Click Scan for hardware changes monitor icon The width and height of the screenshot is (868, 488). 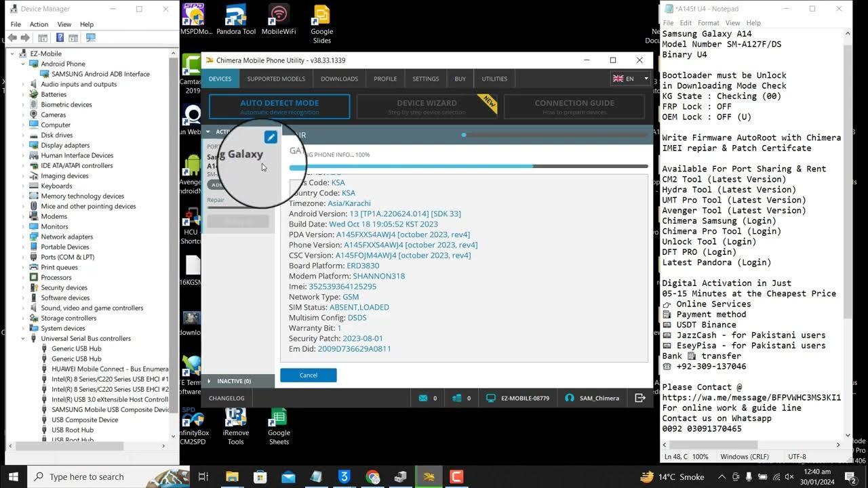click(x=90, y=38)
